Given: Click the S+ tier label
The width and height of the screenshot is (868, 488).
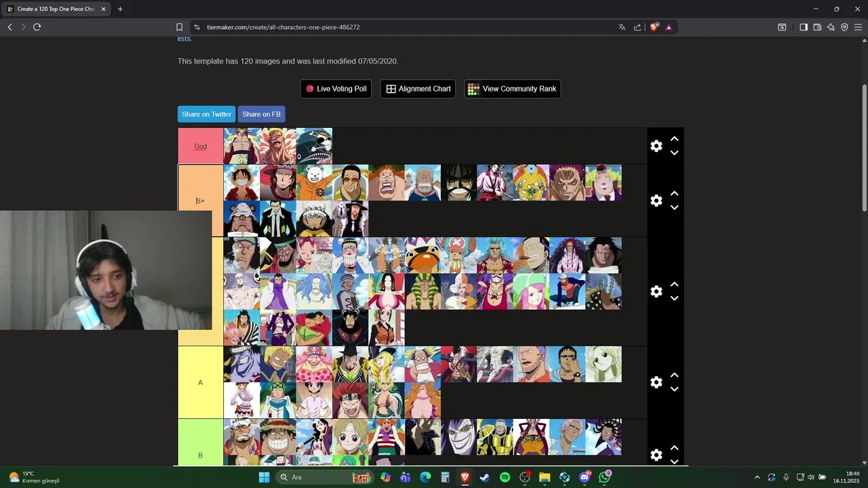Looking at the screenshot, I should pos(201,201).
